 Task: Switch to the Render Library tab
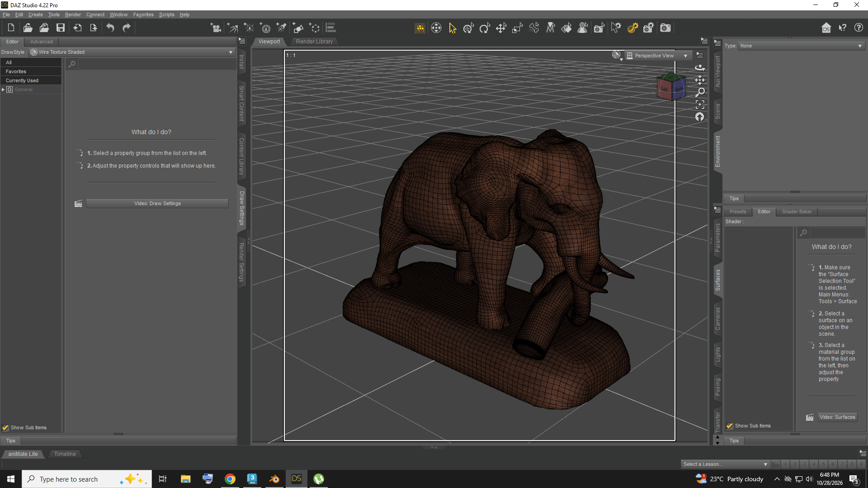tap(314, 42)
